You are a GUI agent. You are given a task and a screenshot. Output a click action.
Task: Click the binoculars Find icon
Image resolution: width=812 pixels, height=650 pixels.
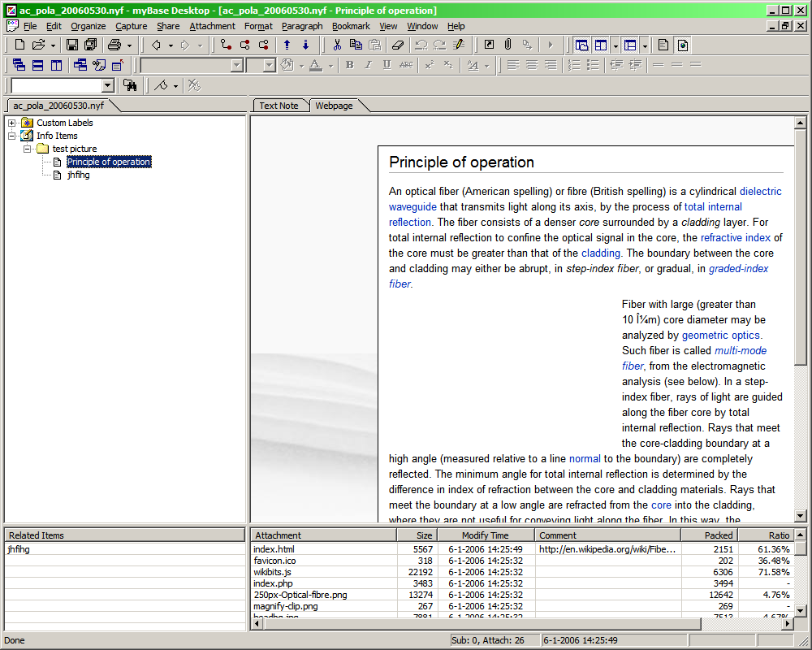coord(130,85)
